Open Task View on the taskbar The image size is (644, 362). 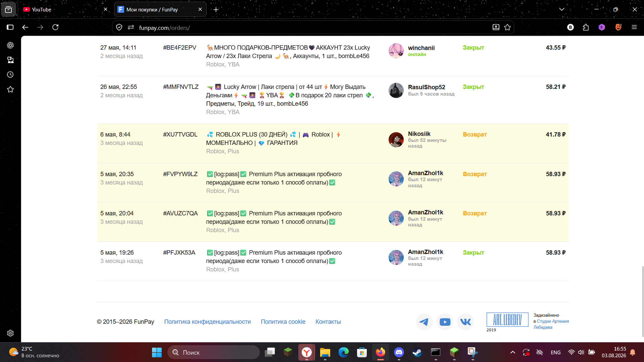(x=270, y=352)
